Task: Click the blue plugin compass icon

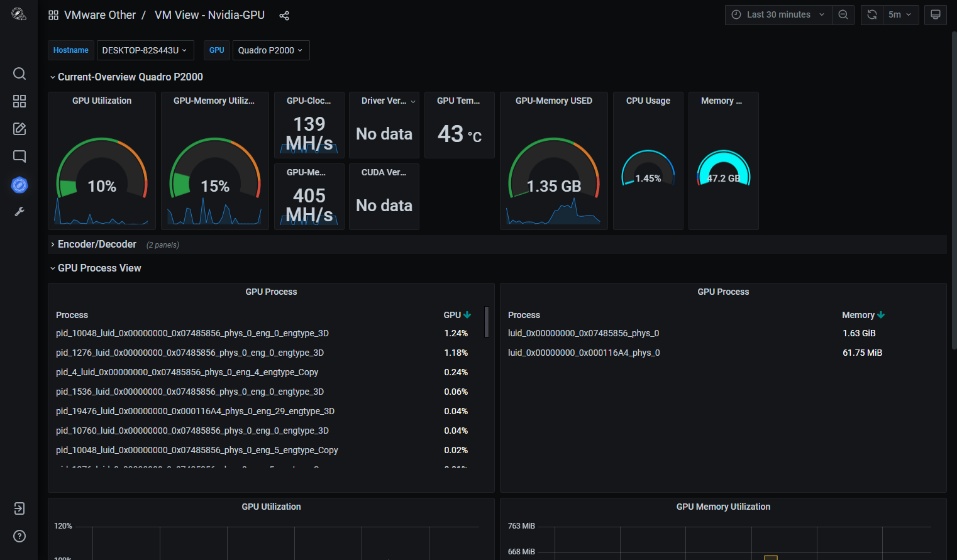Action: 19,185
